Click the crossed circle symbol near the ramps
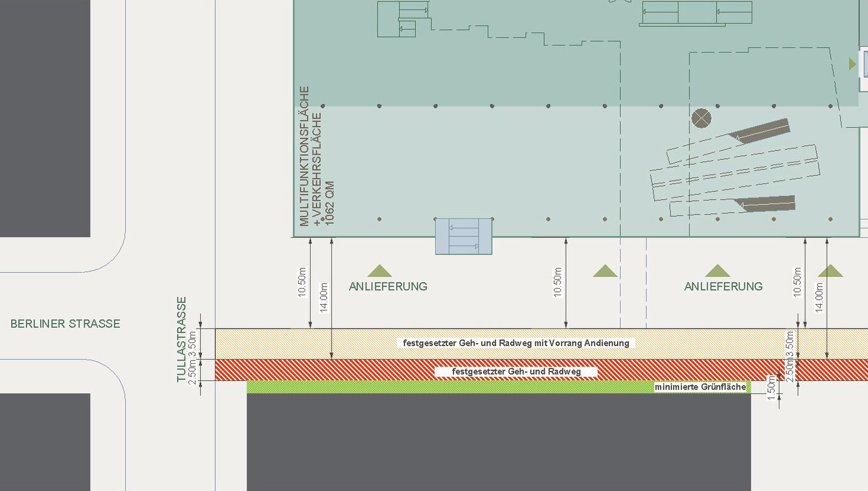The height and width of the screenshot is (491, 868). (701, 118)
